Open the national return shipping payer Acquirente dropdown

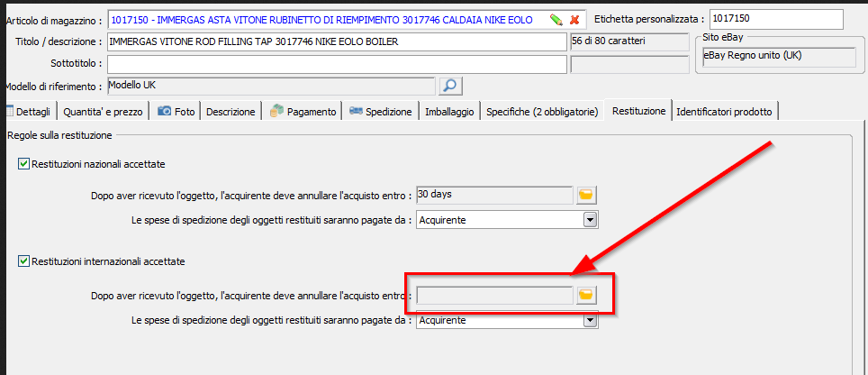pos(591,220)
